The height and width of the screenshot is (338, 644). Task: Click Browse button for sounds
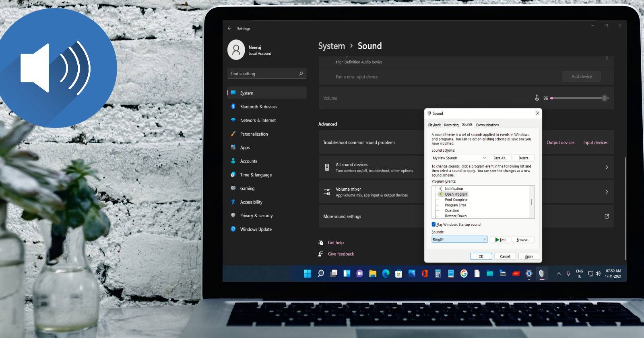coord(523,240)
